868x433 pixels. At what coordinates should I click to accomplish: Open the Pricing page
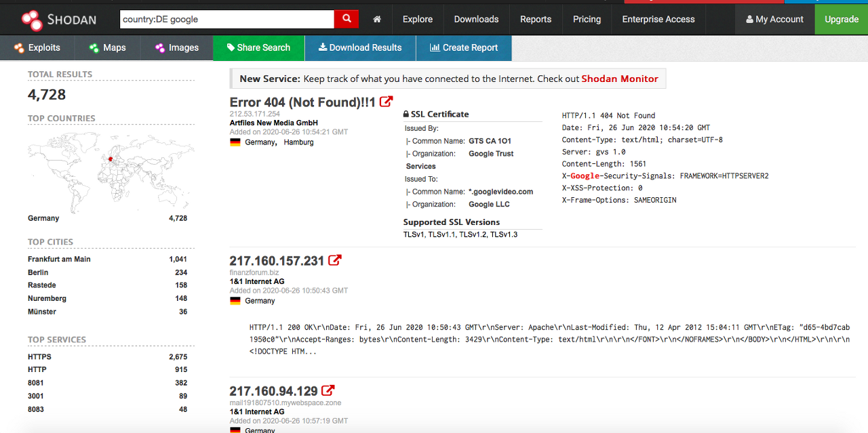click(x=587, y=19)
